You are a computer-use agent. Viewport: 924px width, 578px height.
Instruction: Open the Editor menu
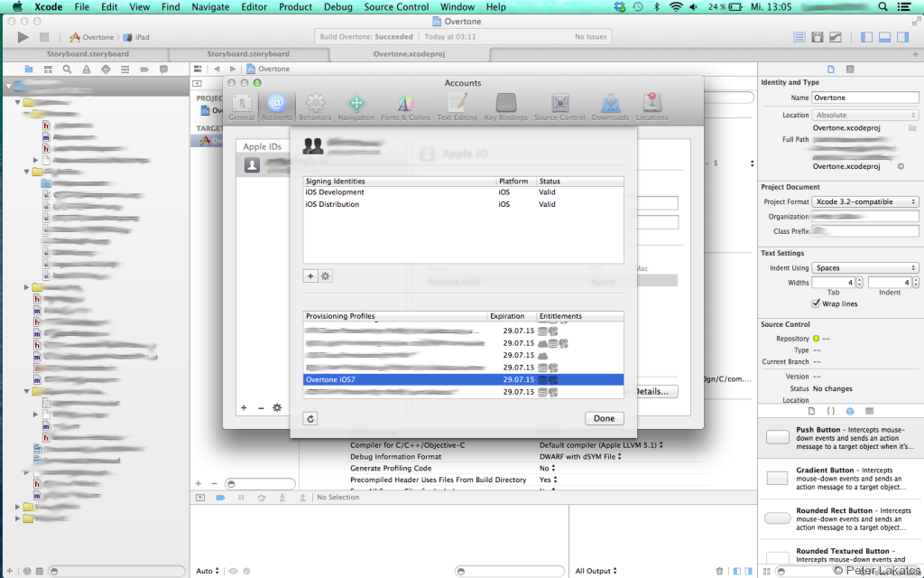click(x=254, y=7)
